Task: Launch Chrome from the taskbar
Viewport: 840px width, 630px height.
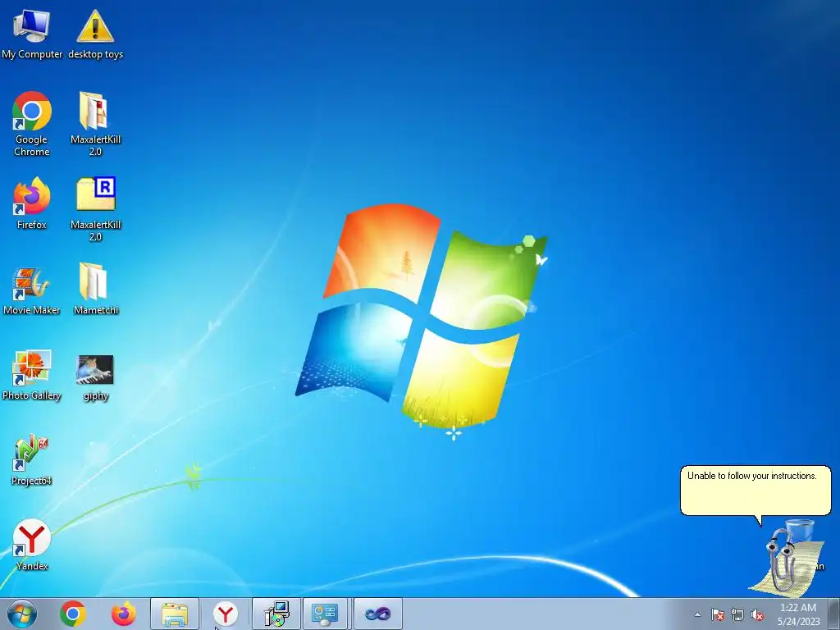Action: pyautogui.click(x=73, y=614)
